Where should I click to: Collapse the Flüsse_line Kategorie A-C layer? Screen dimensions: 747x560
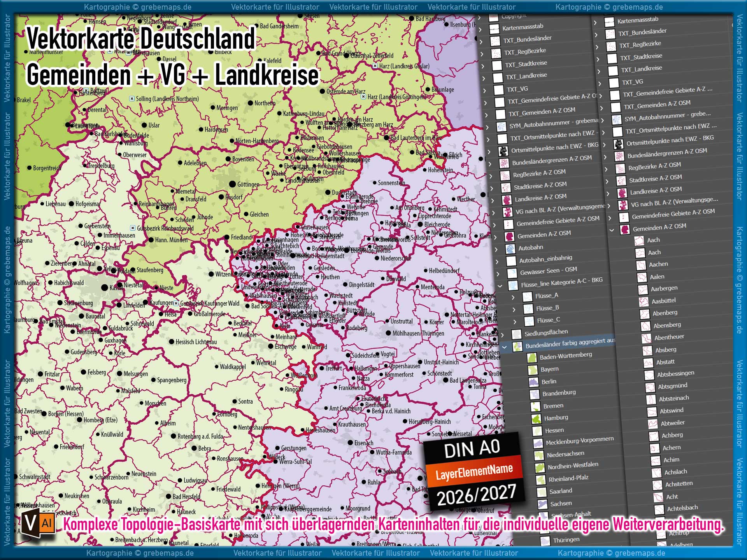pyautogui.click(x=500, y=286)
